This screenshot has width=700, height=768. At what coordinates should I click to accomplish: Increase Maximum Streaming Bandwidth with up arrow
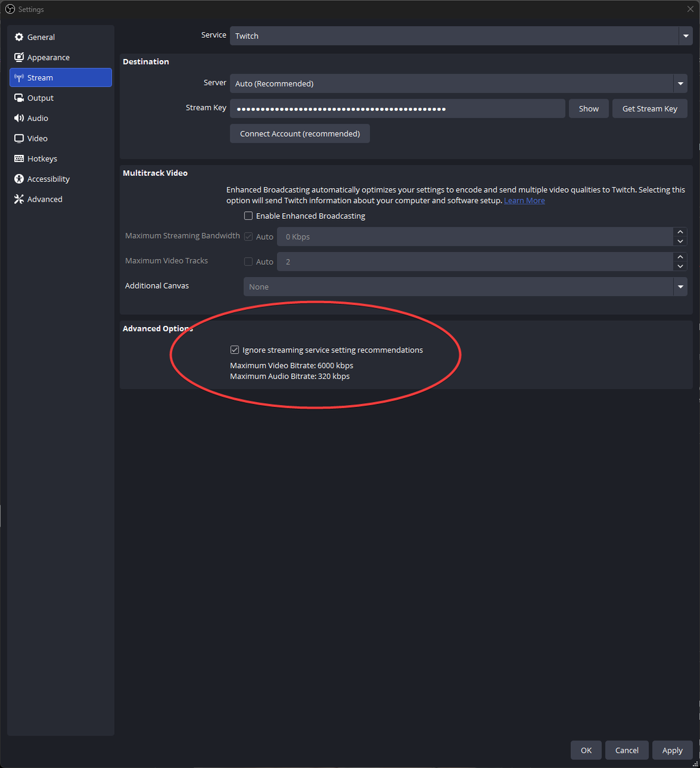[680, 232]
